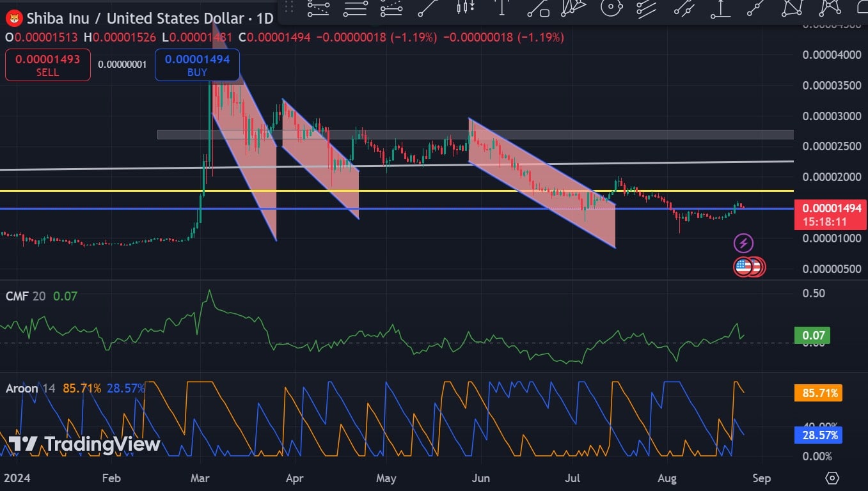Select the diagonal line with midpoint node tool
The width and height of the screenshot is (868, 491).
pyautogui.click(x=757, y=8)
